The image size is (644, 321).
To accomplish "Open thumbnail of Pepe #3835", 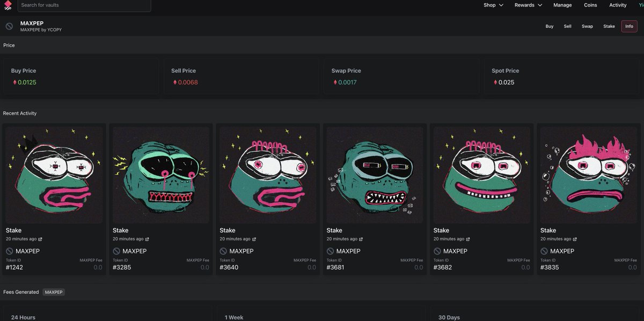I will 589,174.
